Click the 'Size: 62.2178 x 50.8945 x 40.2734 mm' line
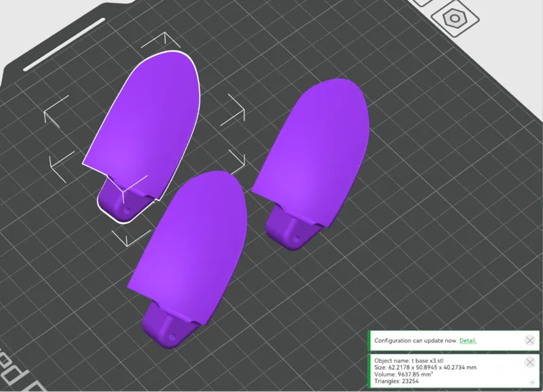 [425, 368]
